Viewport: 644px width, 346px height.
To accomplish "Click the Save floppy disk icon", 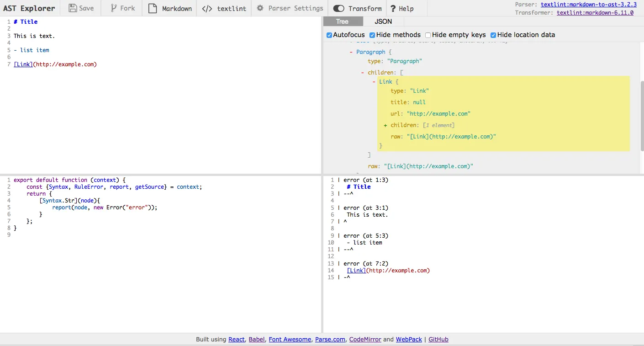I will point(73,8).
